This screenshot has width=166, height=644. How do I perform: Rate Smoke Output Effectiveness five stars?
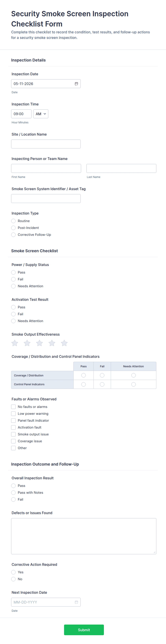(x=64, y=343)
